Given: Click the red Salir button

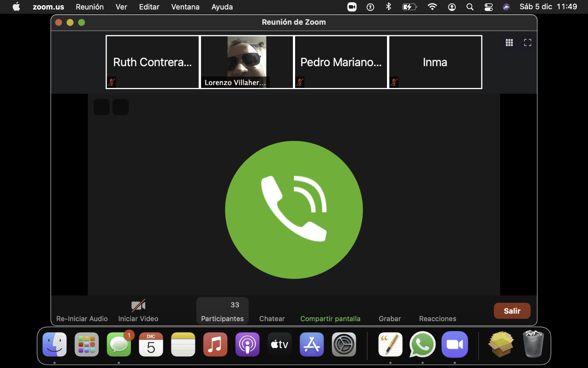Looking at the screenshot, I should click(512, 311).
